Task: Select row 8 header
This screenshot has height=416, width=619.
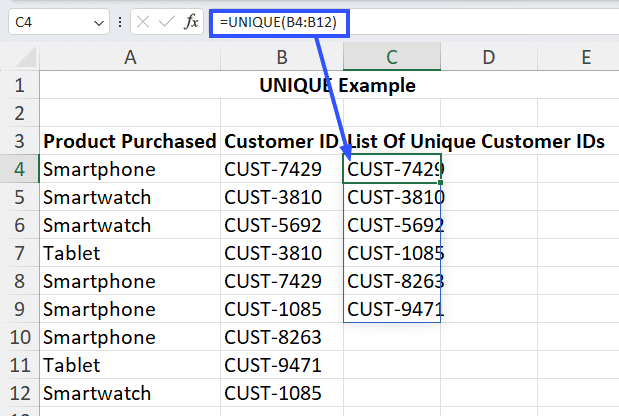Action: [x=19, y=281]
